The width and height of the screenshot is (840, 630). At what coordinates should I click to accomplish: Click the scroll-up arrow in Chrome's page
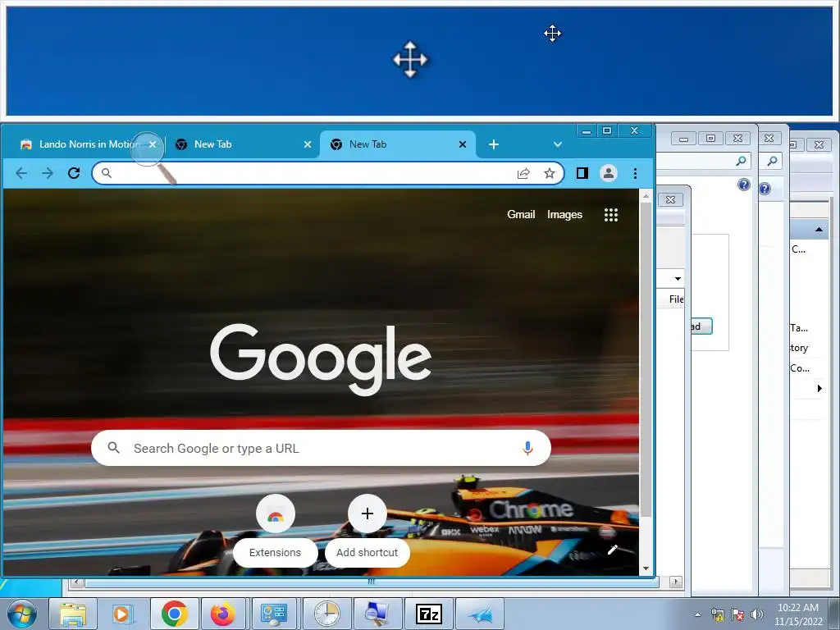(646, 197)
